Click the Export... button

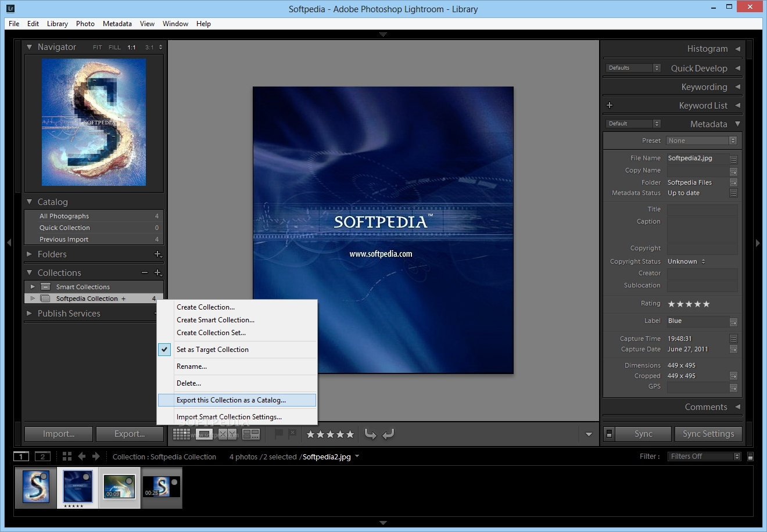point(130,434)
